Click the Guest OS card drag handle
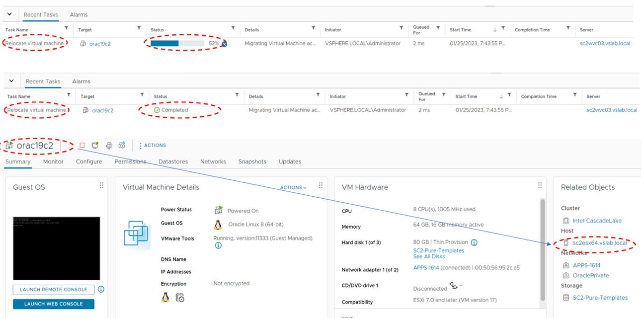The image size is (644, 318). coord(101,185)
